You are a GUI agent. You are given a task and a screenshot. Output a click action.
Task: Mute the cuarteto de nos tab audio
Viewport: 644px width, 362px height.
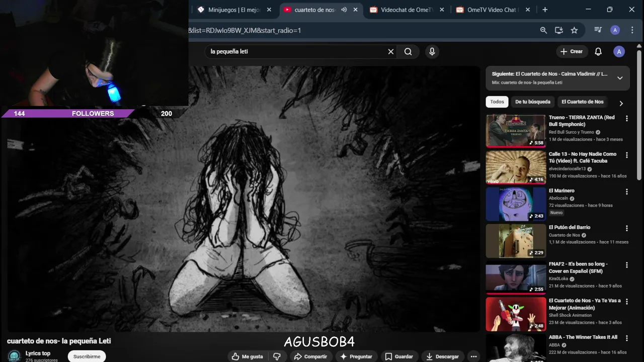pyautogui.click(x=344, y=10)
